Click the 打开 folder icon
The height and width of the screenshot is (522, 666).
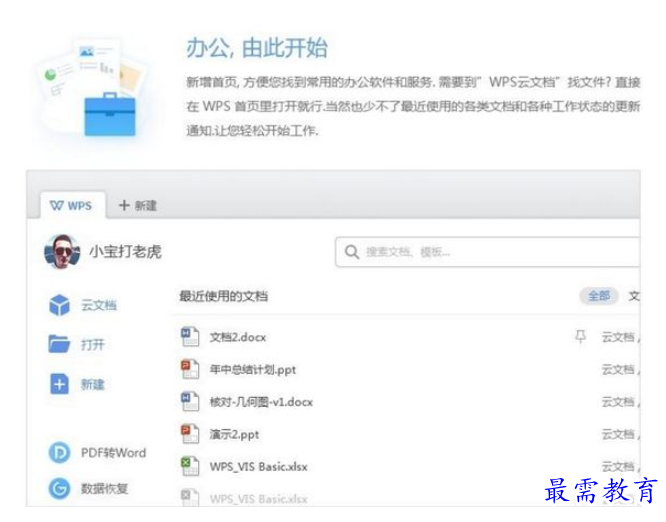59,344
